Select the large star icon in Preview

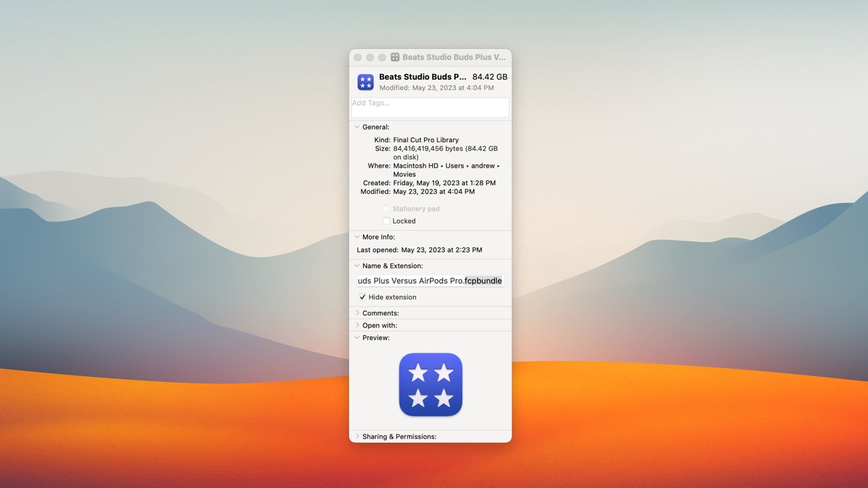430,384
